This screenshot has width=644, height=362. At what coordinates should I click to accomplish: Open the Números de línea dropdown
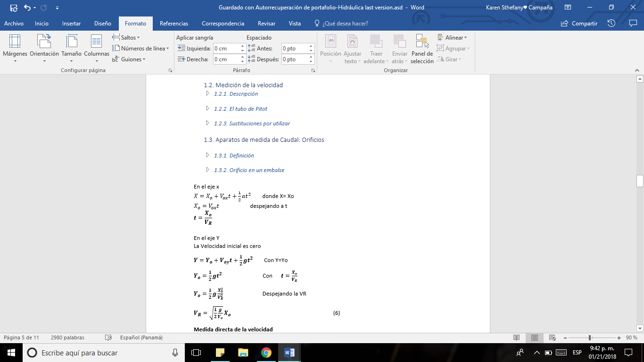(x=140, y=48)
